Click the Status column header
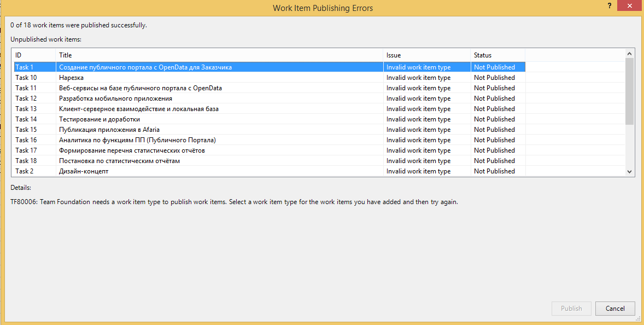Screen dimensions: 644x325 [497, 55]
